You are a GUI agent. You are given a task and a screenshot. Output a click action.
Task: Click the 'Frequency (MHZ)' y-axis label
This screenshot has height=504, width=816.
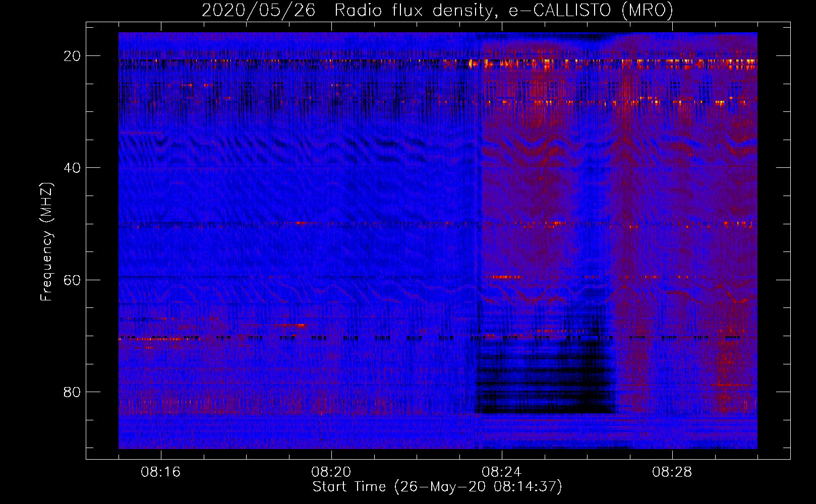46,242
